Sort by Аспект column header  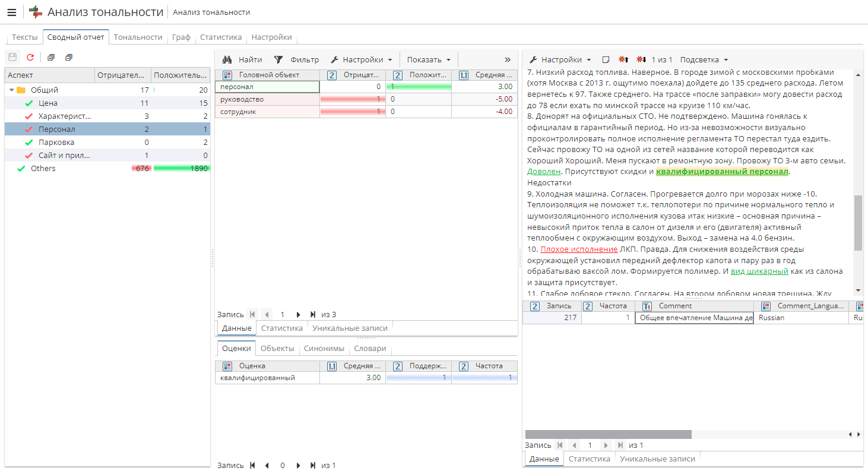click(x=50, y=75)
